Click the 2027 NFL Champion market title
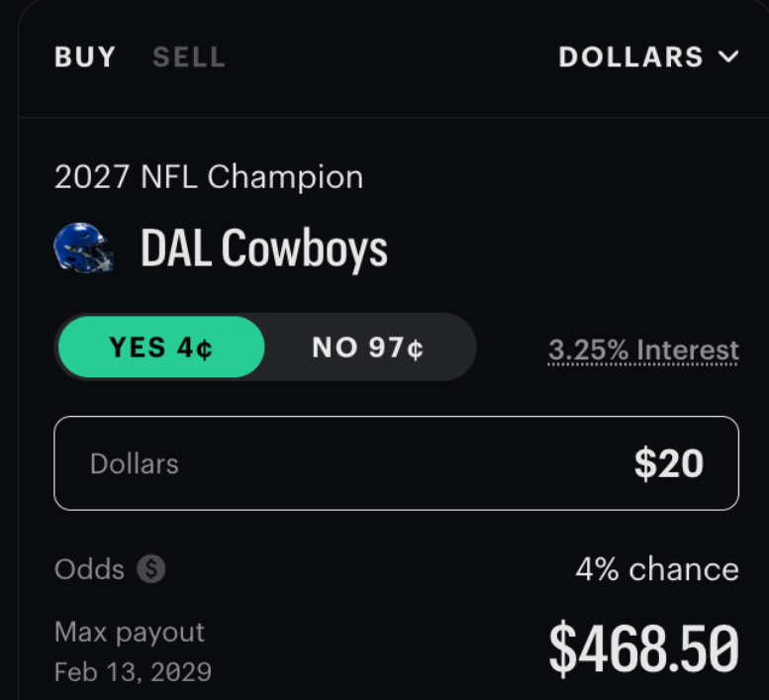Viewport: 769px width, 700px height. pyautogui.click(x=209, y=177)
